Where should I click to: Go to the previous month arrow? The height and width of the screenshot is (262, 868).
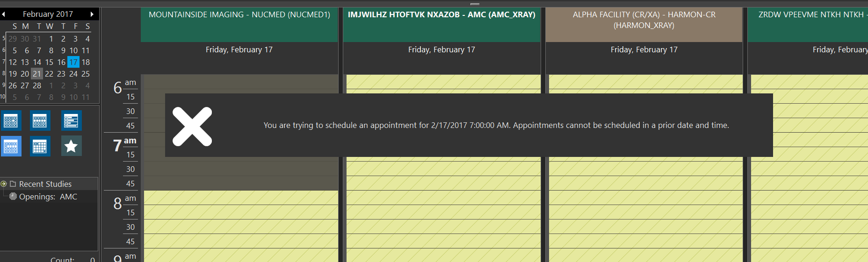[3, 14]
